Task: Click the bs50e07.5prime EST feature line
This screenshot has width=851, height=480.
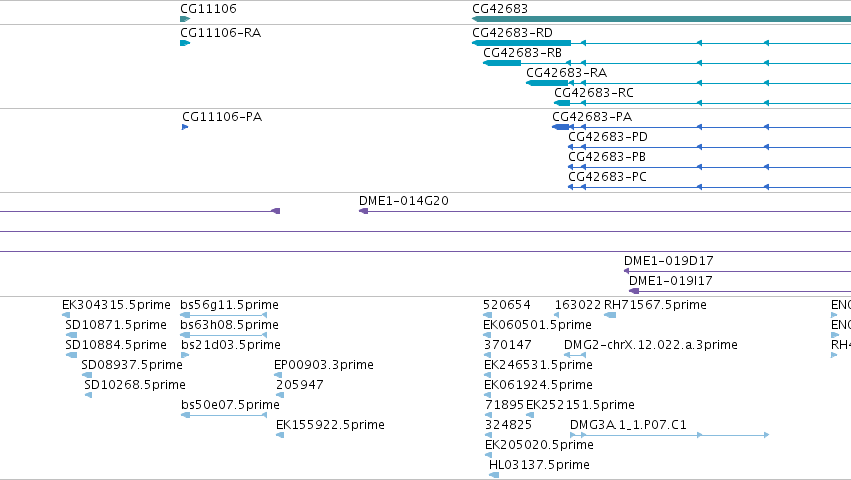Action: tap(224, 415)
